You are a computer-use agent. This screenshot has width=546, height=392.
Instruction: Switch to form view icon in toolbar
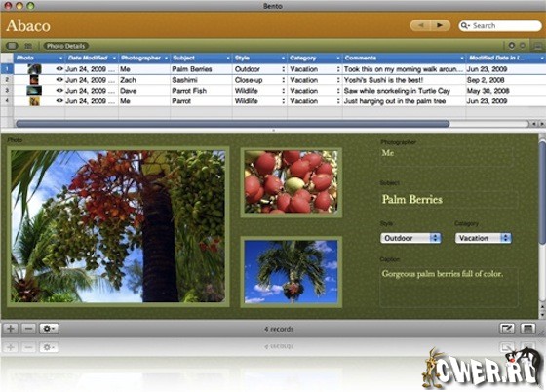[12, 46]
